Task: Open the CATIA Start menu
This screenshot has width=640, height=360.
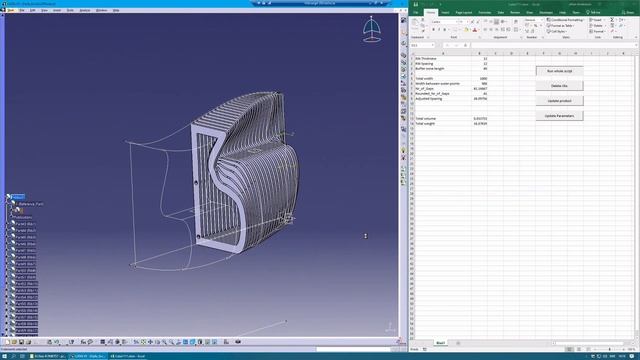Action: tap(11, 10)
